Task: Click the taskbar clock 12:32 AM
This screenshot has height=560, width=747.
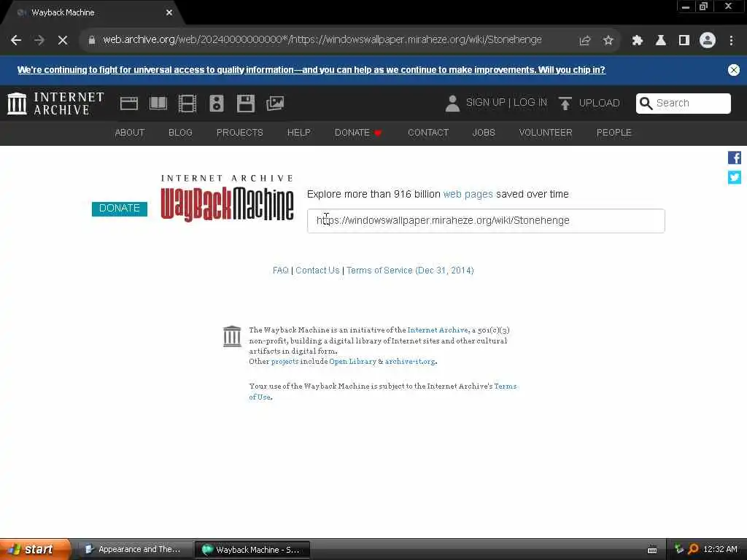Action: tap(720, 550)
